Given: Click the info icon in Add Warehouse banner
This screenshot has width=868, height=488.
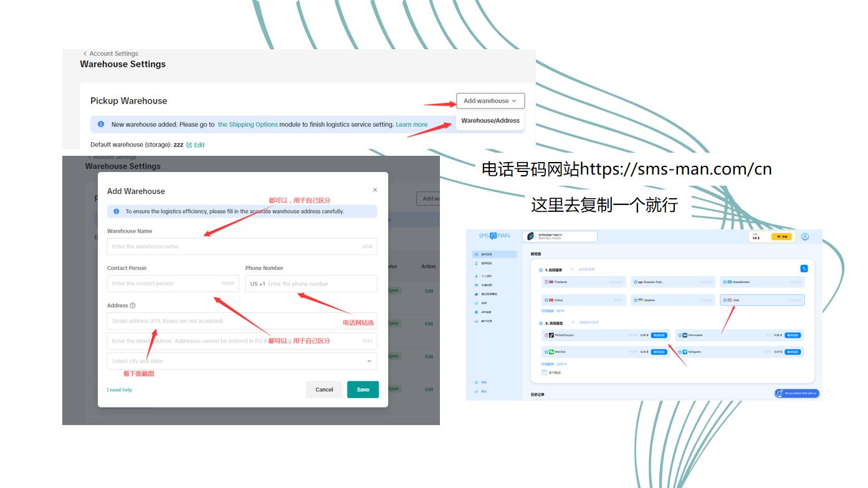Looking at the screenshot, I should (116, 211).
